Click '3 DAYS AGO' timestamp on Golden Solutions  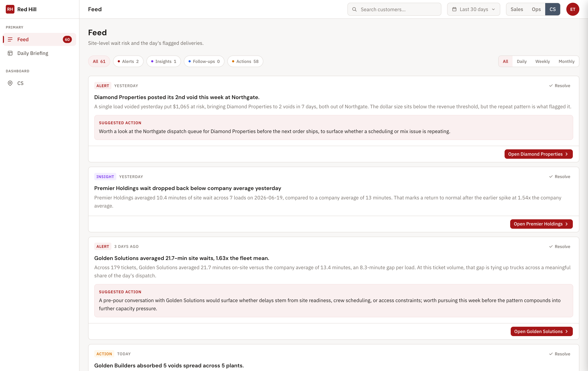(126, 246)
